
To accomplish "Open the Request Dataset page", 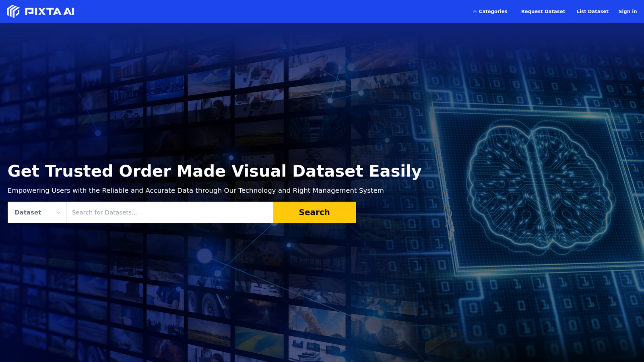I will (x=543, y=11).
